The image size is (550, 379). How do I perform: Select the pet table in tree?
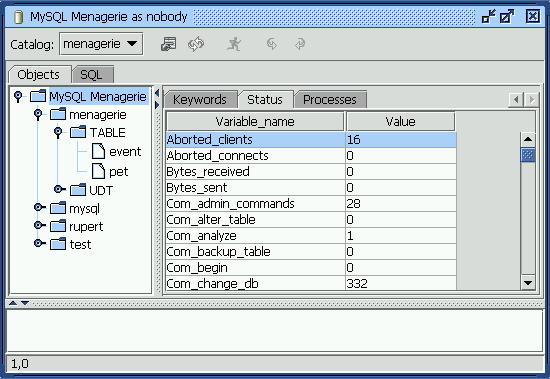pyautogui.click(x=119, y=171)
